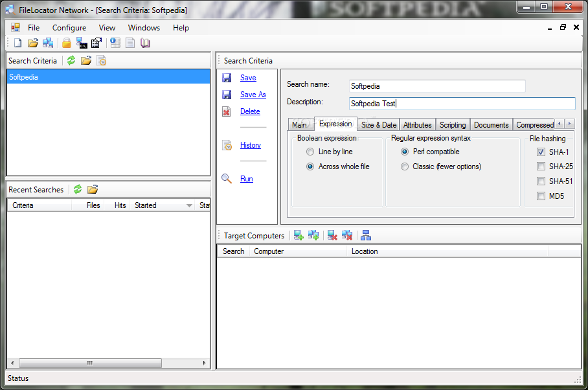Click the Search name input field
The height and width of the screenshot is (390, 588).
tap(437, 86)
